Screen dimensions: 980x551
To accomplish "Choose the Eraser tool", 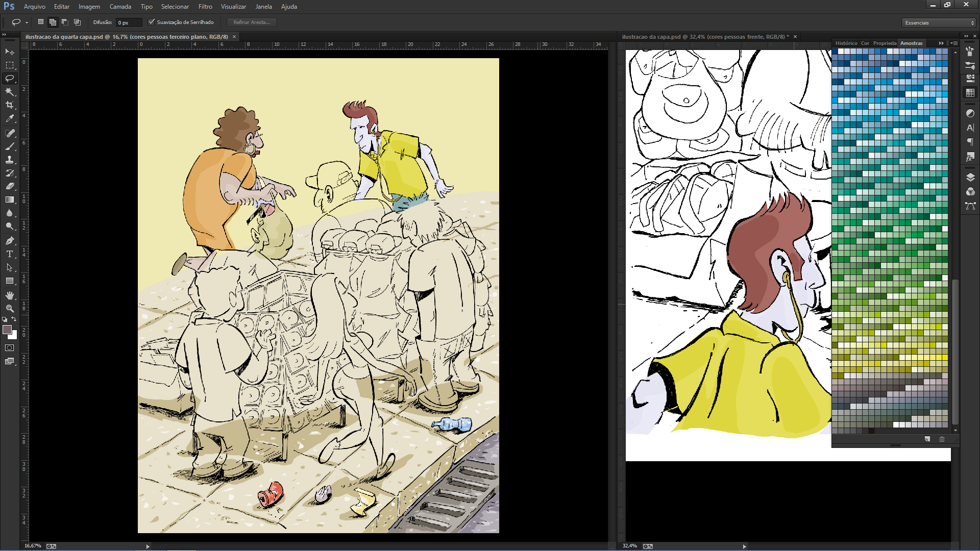I will pos(9,186).
